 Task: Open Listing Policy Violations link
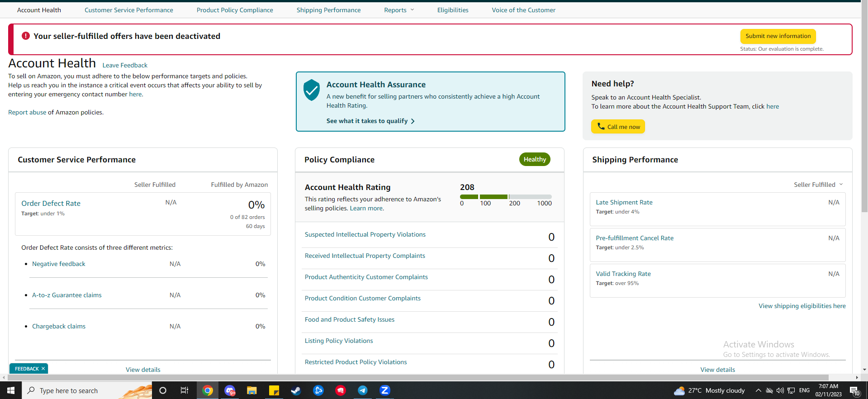tap(339, 341)
